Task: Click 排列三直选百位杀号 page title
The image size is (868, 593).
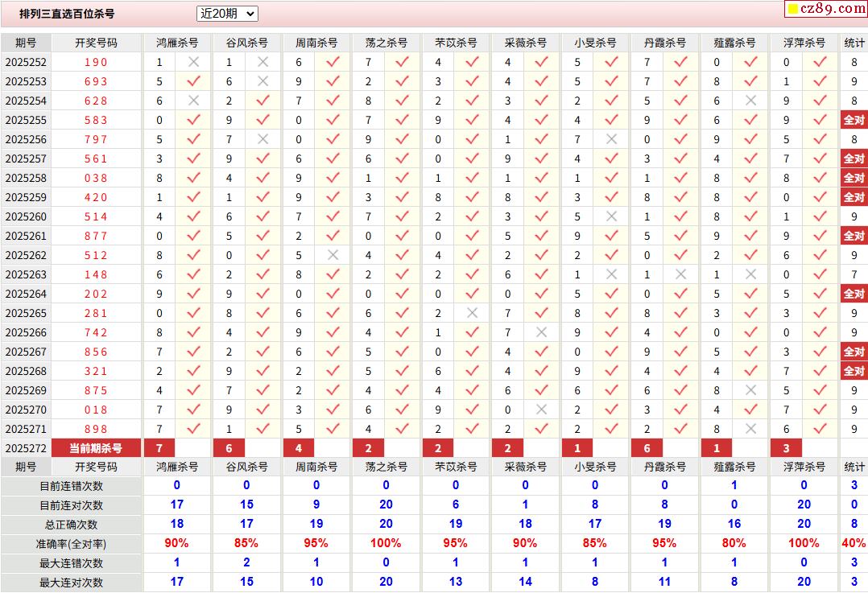Action: (67, 14)
